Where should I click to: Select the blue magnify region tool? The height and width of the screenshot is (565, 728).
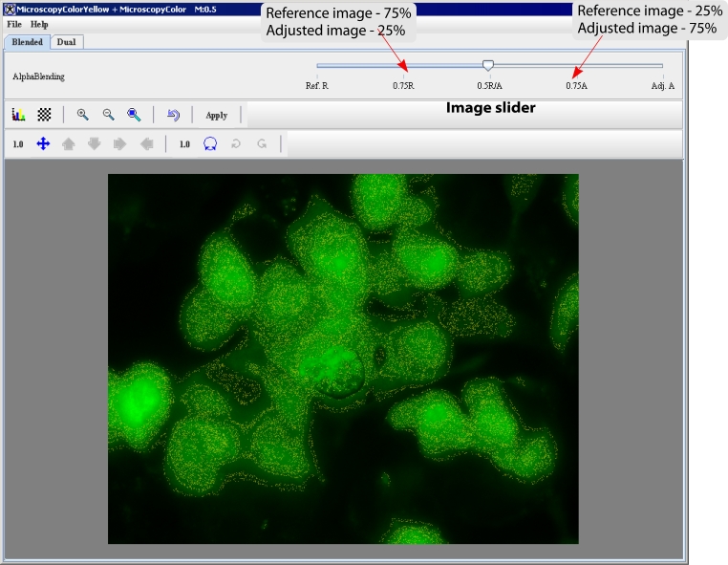(x=135, y=115)
